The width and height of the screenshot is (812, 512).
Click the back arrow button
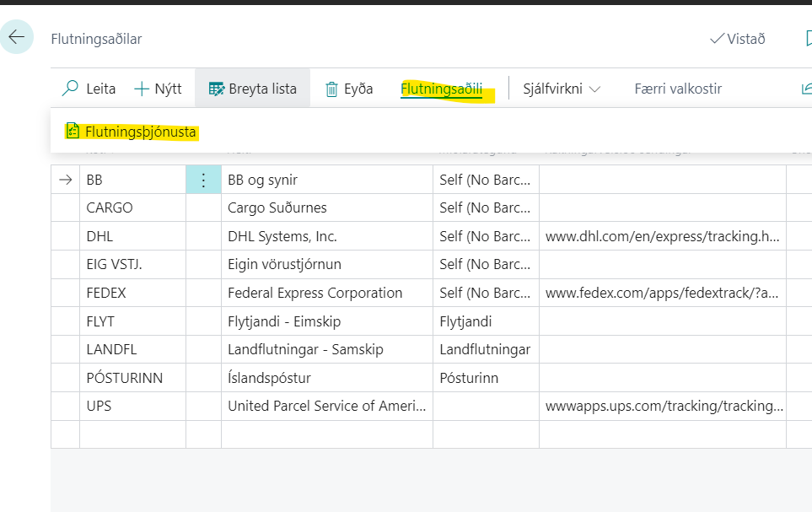pyautogui.click(x=17, y=38)
